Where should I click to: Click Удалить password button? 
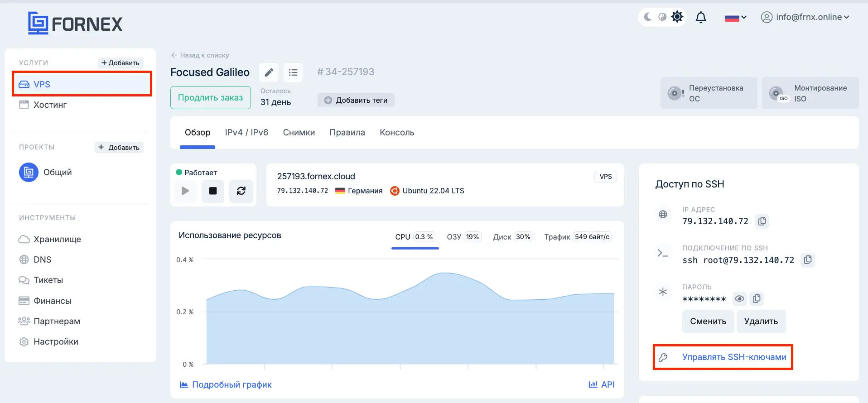click(x=761, y=321)
